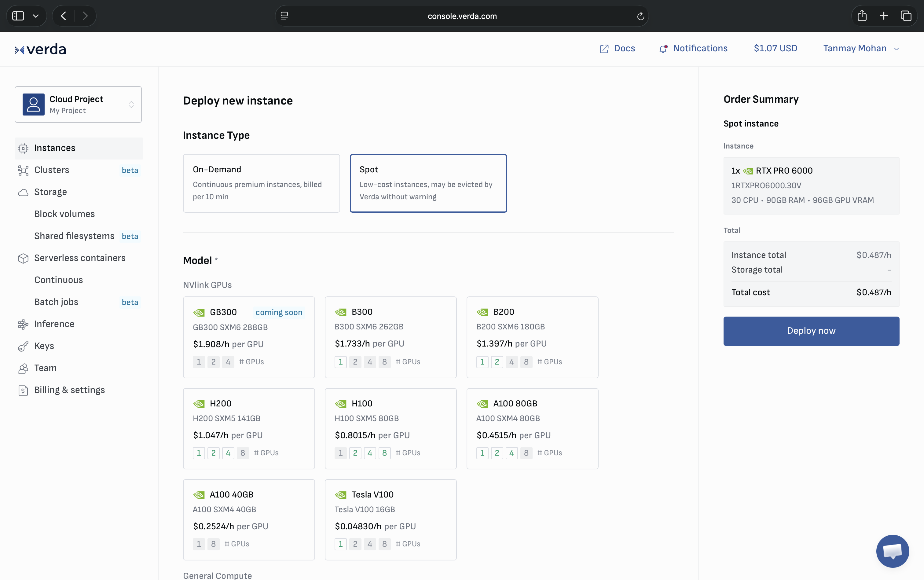Viewport: 924px width, 580px height.
Task: Reload the page in browser
Action: [640, 16]
